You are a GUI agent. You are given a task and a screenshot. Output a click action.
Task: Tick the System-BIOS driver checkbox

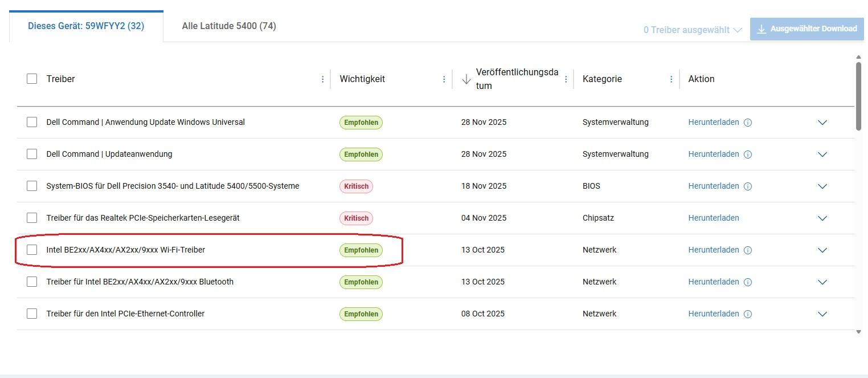tap(32, 186)
